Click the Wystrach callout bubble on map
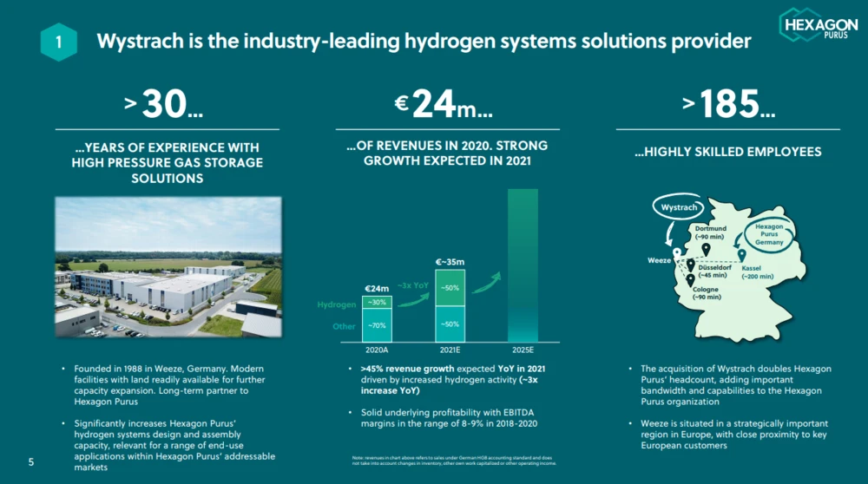868x484 pixels. pos(678,209)
